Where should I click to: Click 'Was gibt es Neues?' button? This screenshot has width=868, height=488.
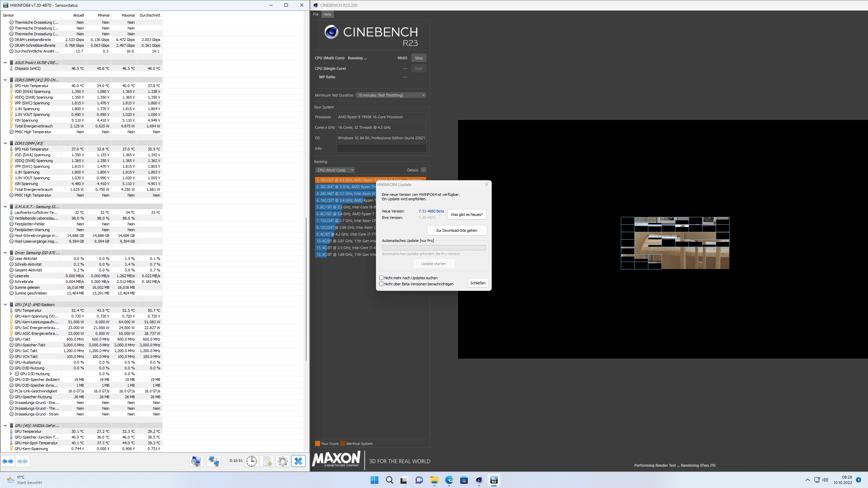[x=467, y=215]
